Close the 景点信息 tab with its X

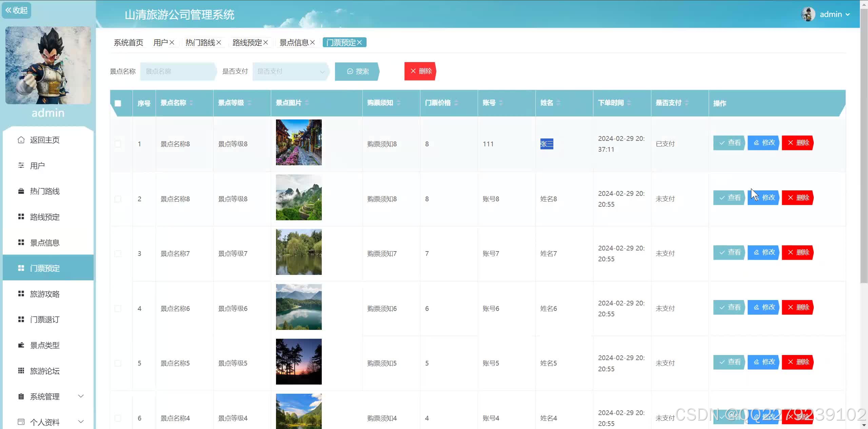click(313, 42)
